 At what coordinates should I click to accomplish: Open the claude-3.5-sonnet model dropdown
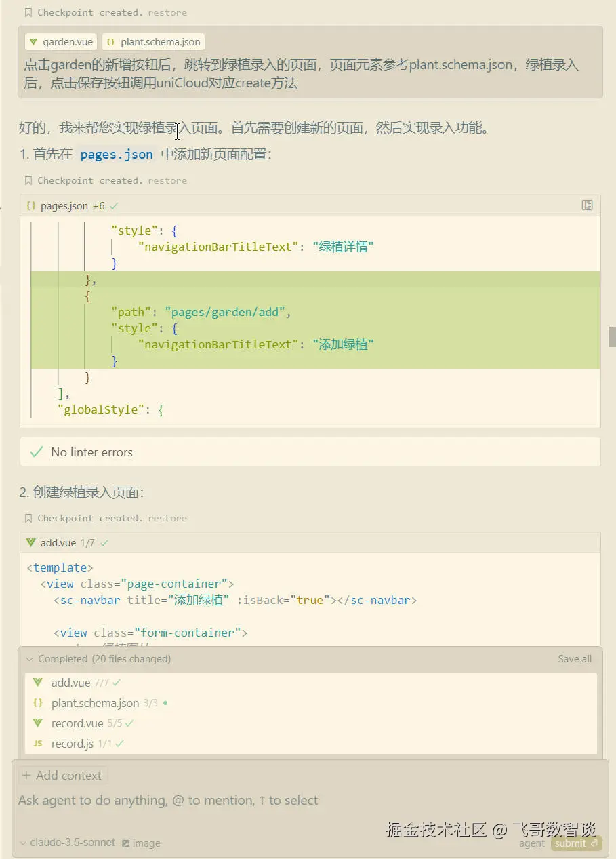(68, 843)
